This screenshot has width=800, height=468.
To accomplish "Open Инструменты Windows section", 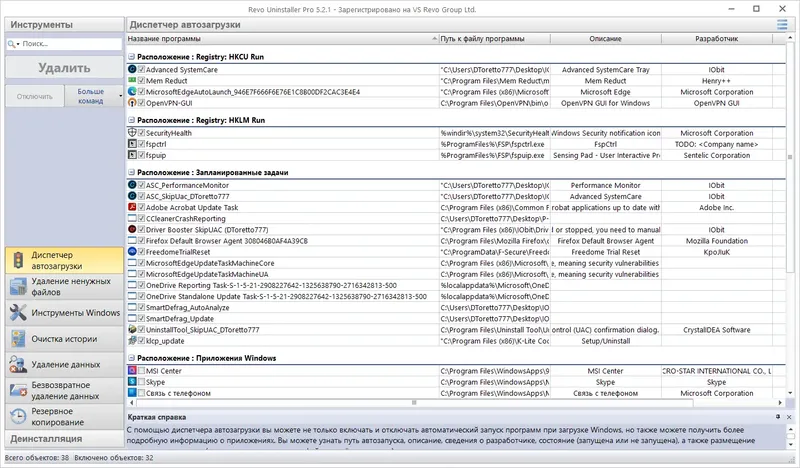I will pos(64,312).
